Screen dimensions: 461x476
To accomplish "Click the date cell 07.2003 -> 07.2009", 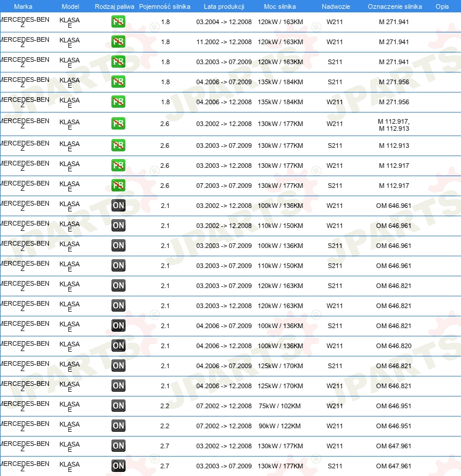I will coord(224,186).
